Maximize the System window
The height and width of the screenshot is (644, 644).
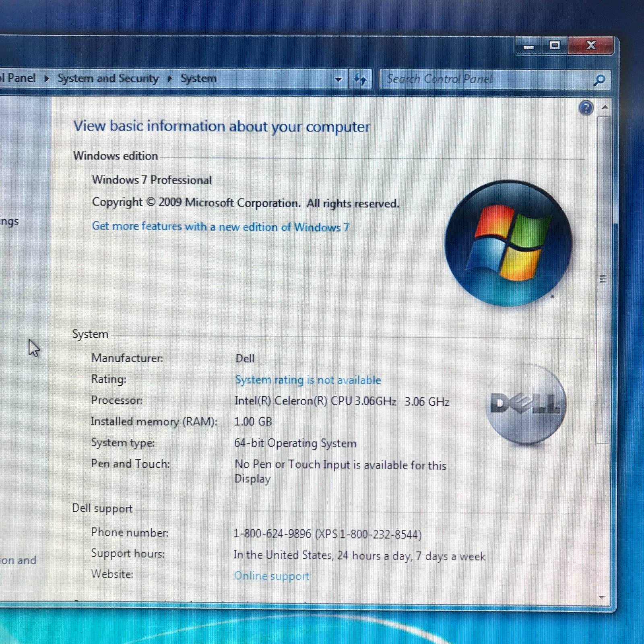(x=555, y=46)
